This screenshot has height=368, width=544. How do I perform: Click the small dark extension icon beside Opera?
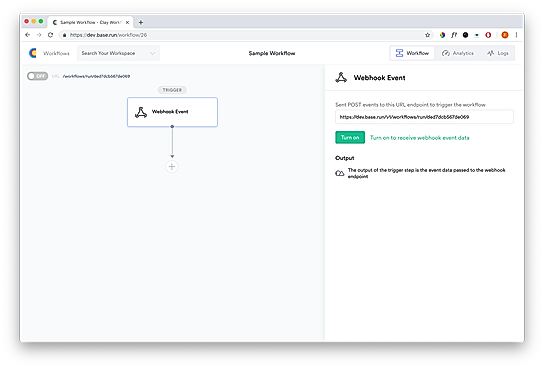point(477,35)
